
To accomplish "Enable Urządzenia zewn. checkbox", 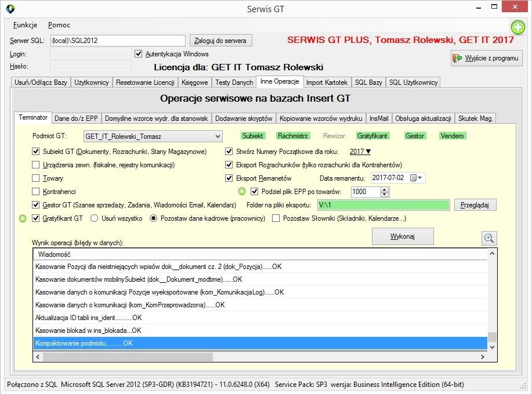I will 35,165.
